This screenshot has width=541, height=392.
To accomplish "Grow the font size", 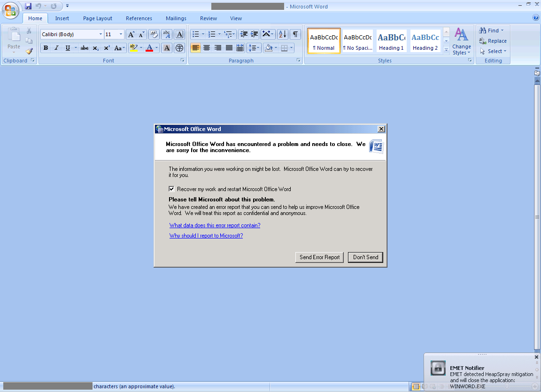I will click(x=131, y=34).
